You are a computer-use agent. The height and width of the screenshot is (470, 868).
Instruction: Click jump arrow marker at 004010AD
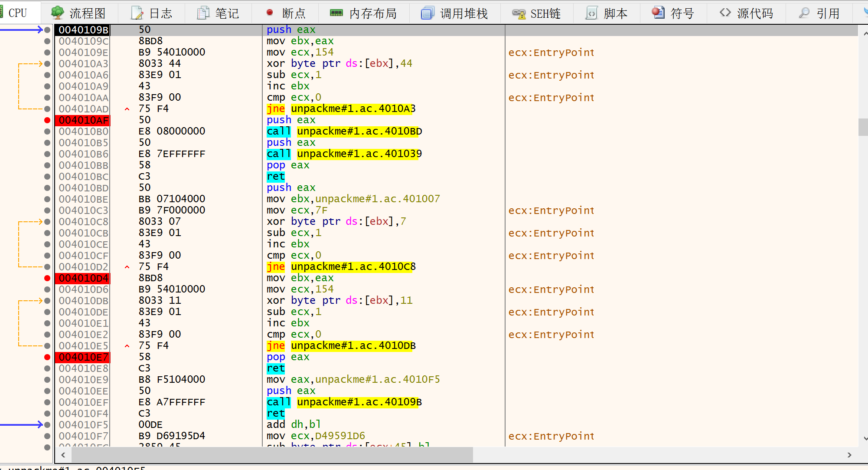[x=127, y=109]
